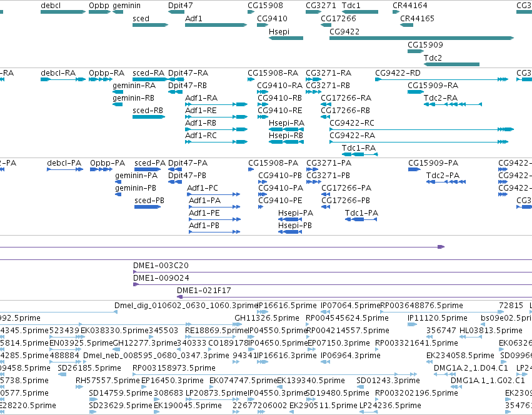Select the CG3271 gene label
Screen dimensions: 532x415
click(x=321, y=6)
